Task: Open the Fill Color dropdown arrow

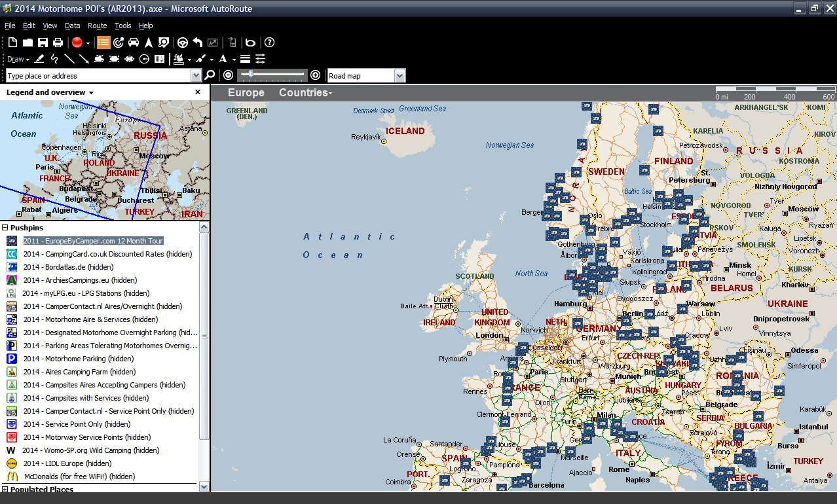Action: point(189,60)
